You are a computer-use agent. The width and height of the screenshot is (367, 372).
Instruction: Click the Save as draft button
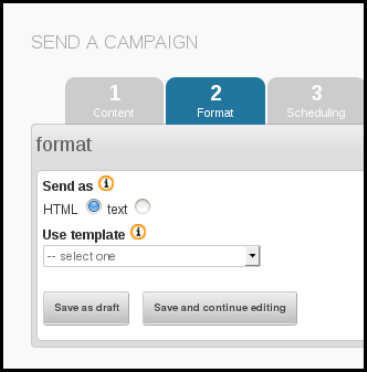pyautogui.click(x=86, y=308)
